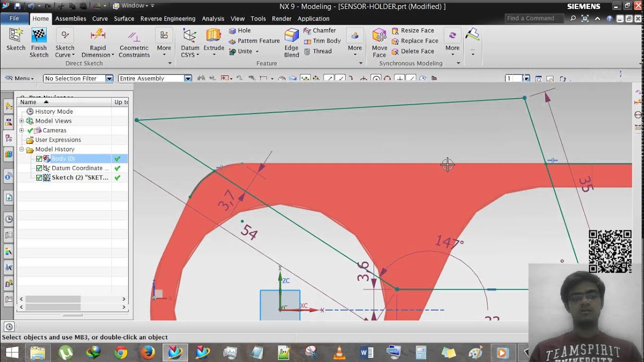Viewport: 644px width, 362px height.
Task: Select History Mode in navigator
Action: coord(54,112)
